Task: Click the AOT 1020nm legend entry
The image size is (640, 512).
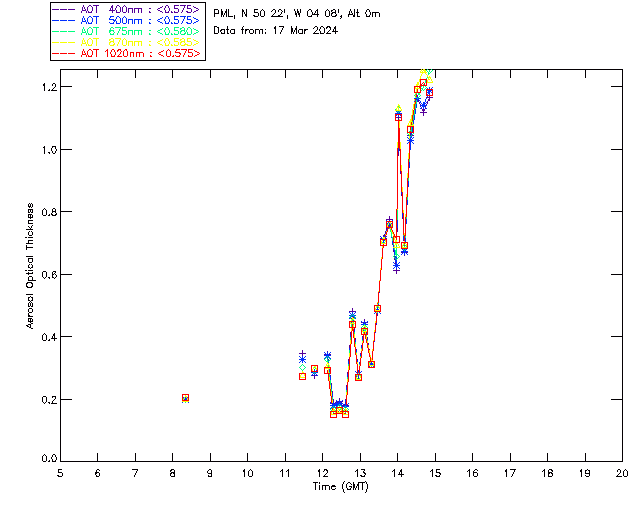Action: 126,53
